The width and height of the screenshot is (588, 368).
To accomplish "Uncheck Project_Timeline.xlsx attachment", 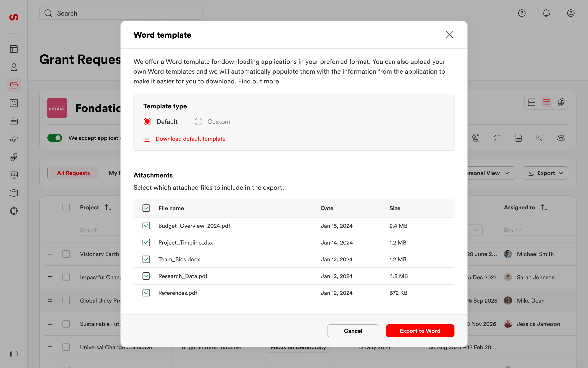I will click(146, 242).
